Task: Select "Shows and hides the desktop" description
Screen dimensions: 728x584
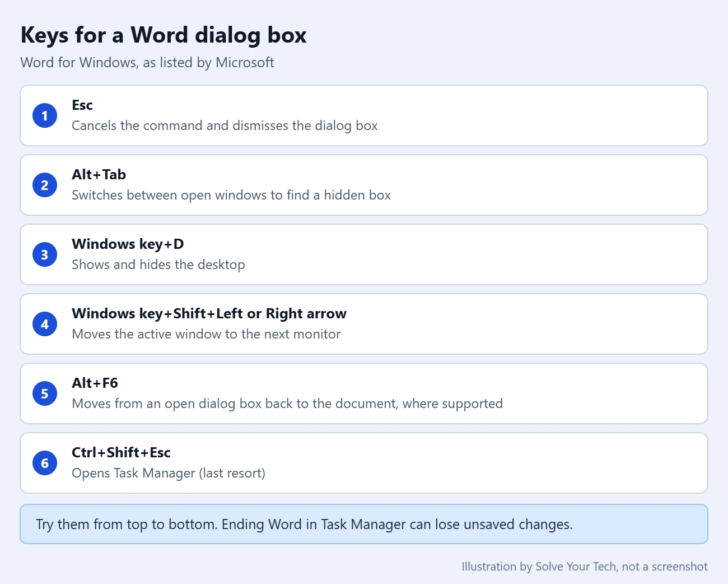Action: coord(158,265)
